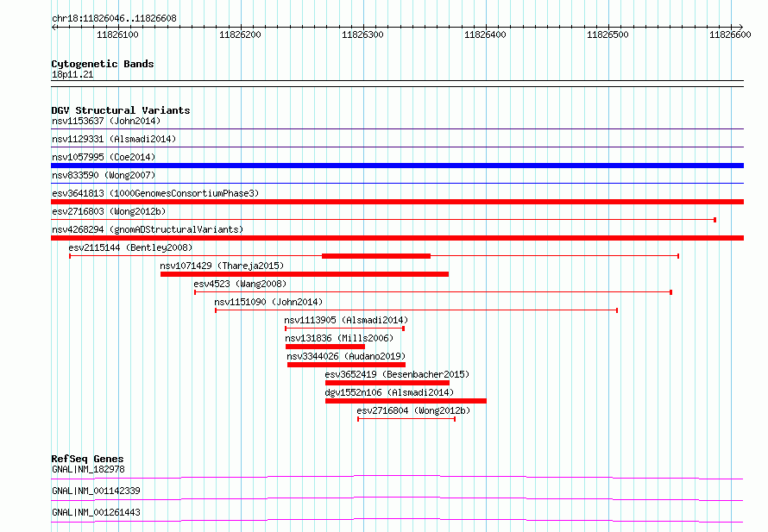Click the 11826500 ruler position
Screen dimensions: 768x532
point(607,34)
